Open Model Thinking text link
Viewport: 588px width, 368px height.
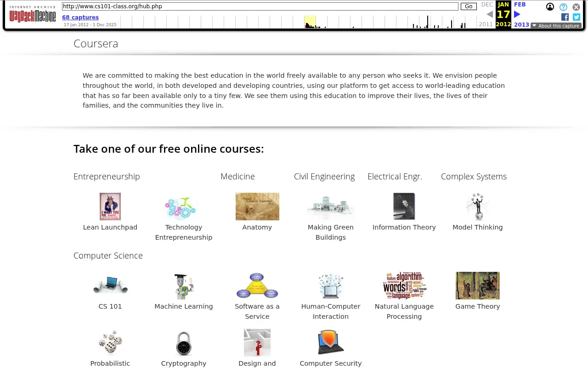[x=478, y=227]
